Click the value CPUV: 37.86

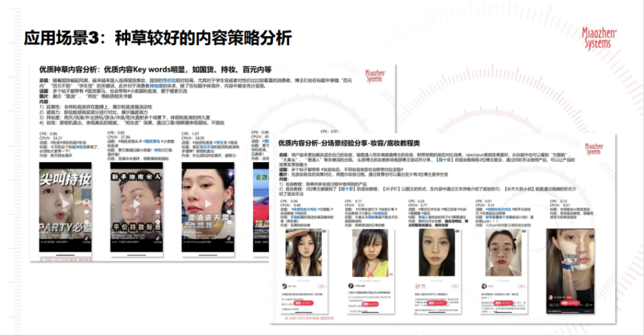click(119, 137)
